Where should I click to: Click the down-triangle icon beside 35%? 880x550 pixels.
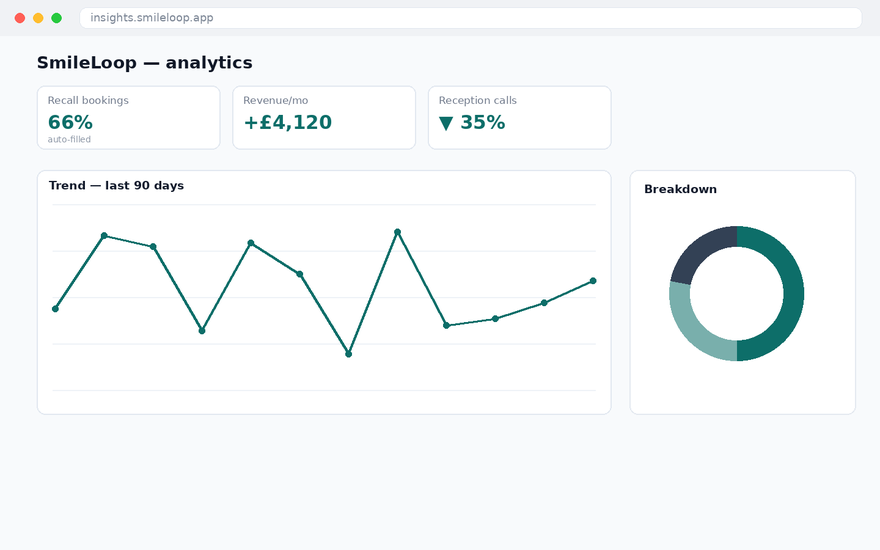point(446,123)
